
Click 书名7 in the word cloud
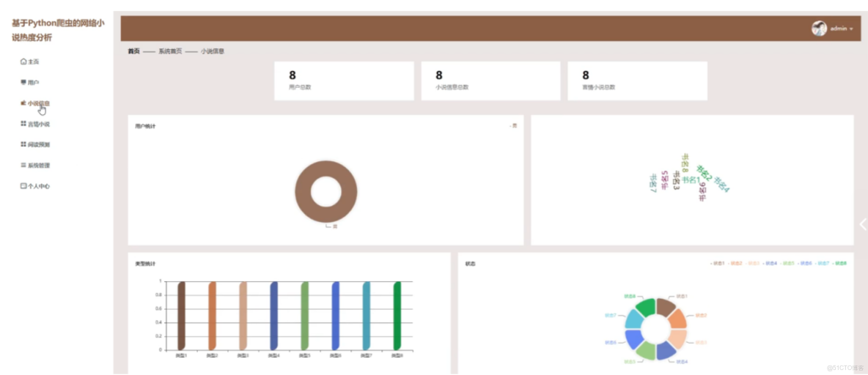[x=653, y=183]
